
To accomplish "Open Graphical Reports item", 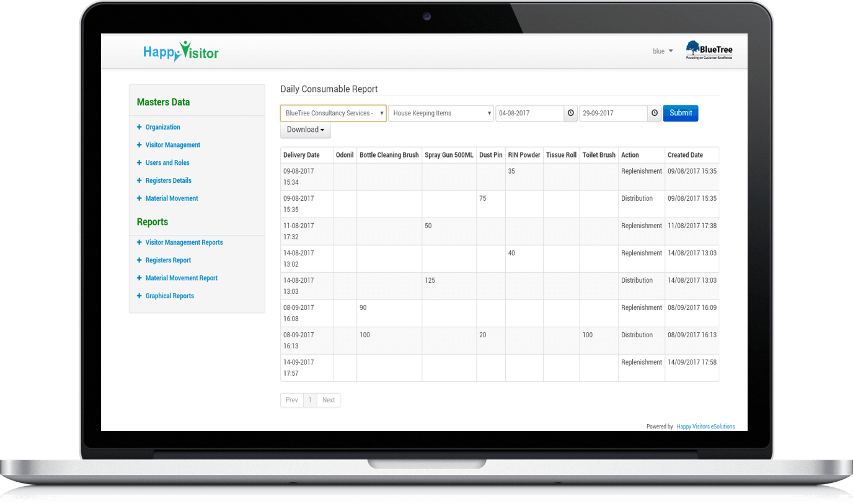I will 170,296.
